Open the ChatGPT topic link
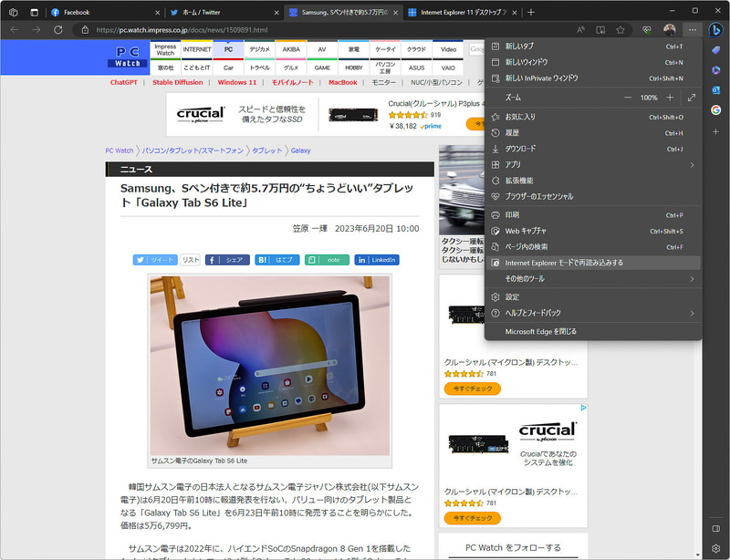730x560 pixels. pyautogui.click(x=124, y=82)
